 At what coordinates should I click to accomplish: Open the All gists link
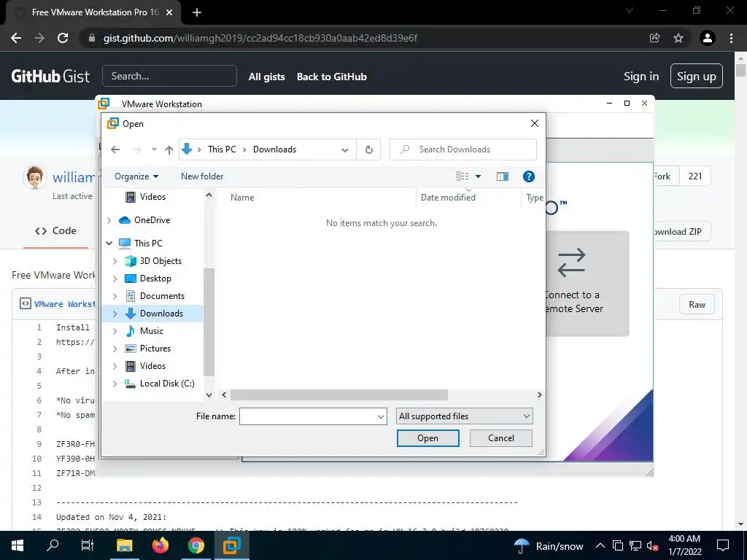[x=267, y=77]
